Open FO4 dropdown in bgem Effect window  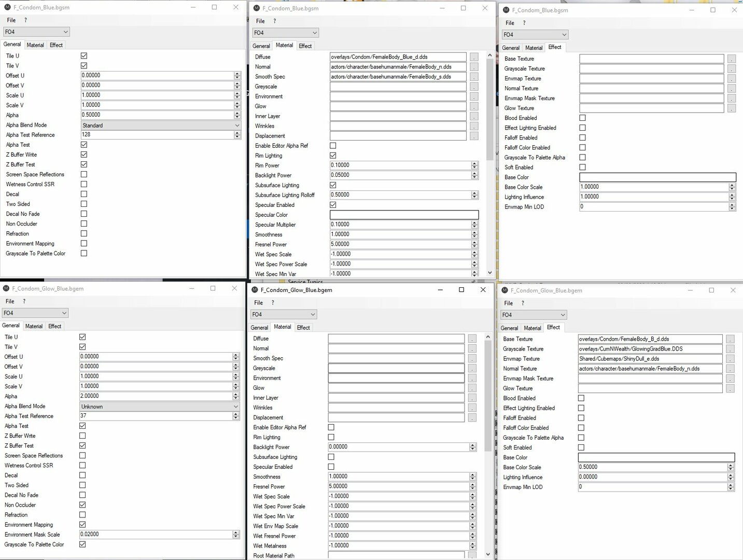click(x=534, y=315)
